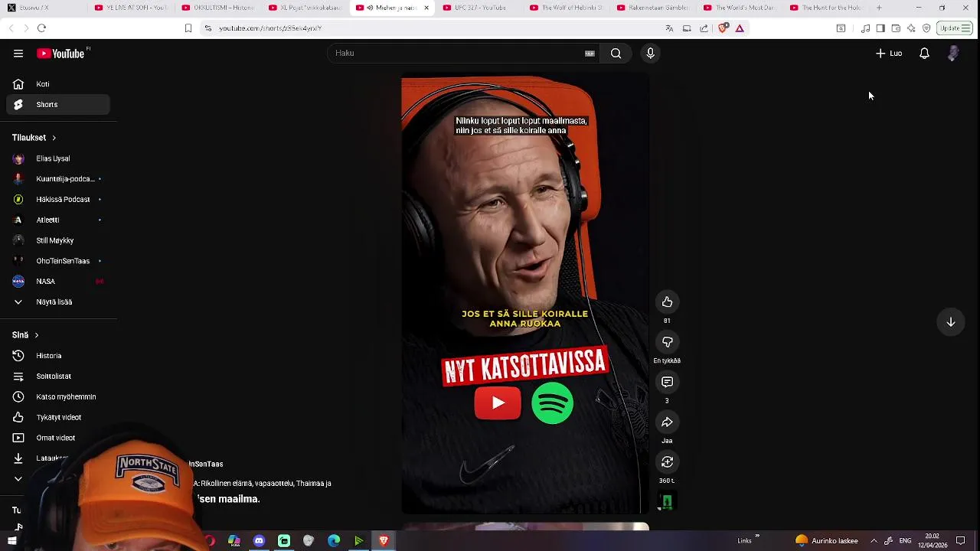The width and height of the screenshot is (980, 551).
Task: Open the short's sound thumbnail
Action: [667, 502]
